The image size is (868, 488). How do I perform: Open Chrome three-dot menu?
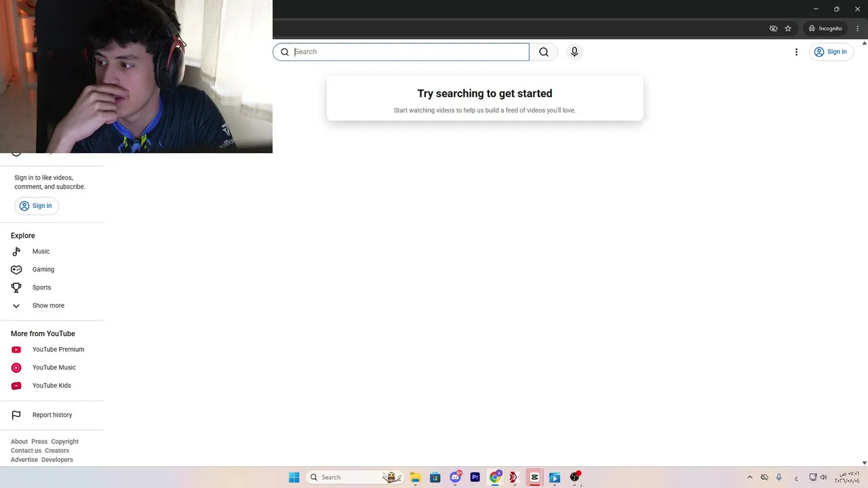pos(858,28)
